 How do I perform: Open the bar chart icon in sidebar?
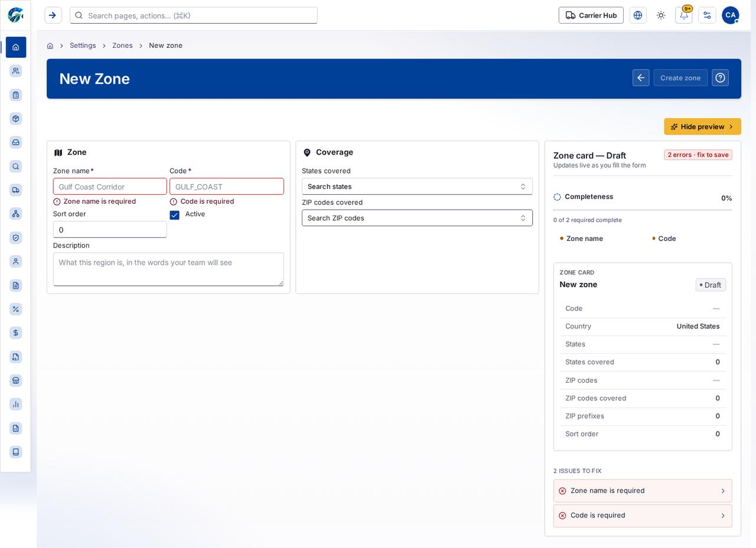(x=16, y=405)
